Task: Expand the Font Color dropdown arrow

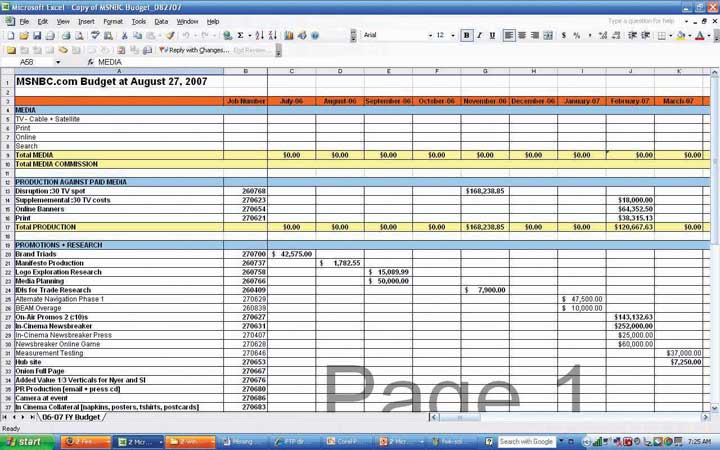Action: point(709,35)
